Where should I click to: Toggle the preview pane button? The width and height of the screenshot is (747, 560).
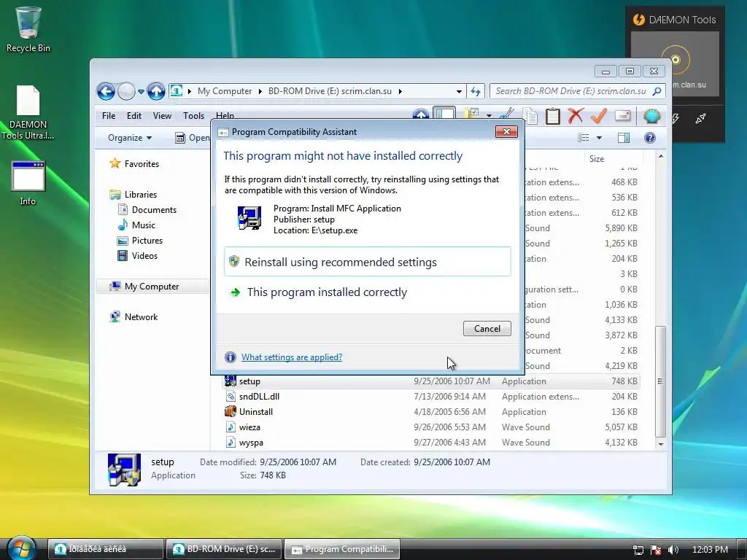coord(624,138)
